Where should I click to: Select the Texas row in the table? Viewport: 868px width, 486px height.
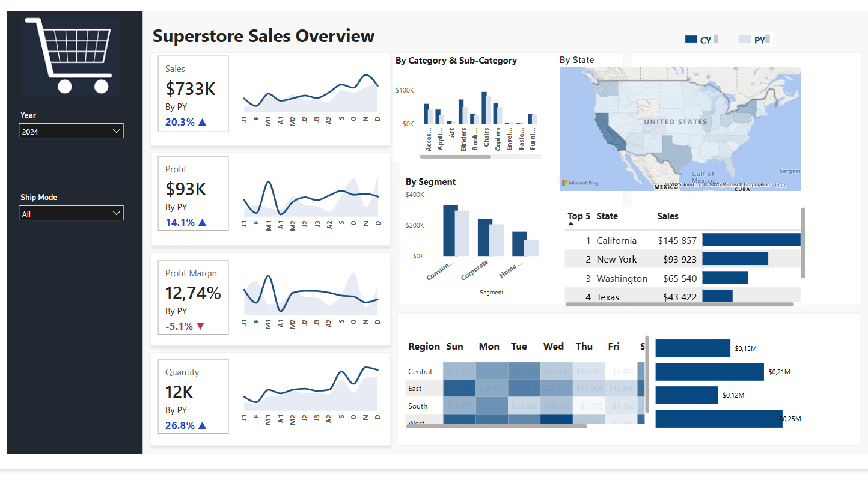(683, 296)
